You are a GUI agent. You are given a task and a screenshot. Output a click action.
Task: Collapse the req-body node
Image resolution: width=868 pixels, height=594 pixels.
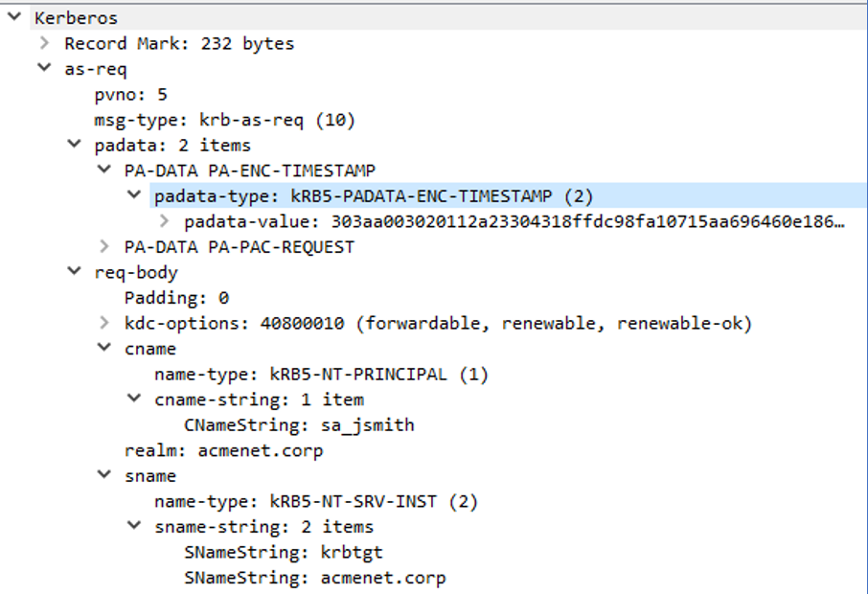click(x=75, y=272)
